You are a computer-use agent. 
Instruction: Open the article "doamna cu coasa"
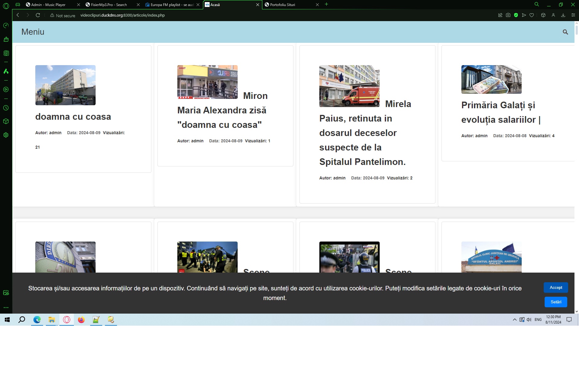(x=73, y=117)
